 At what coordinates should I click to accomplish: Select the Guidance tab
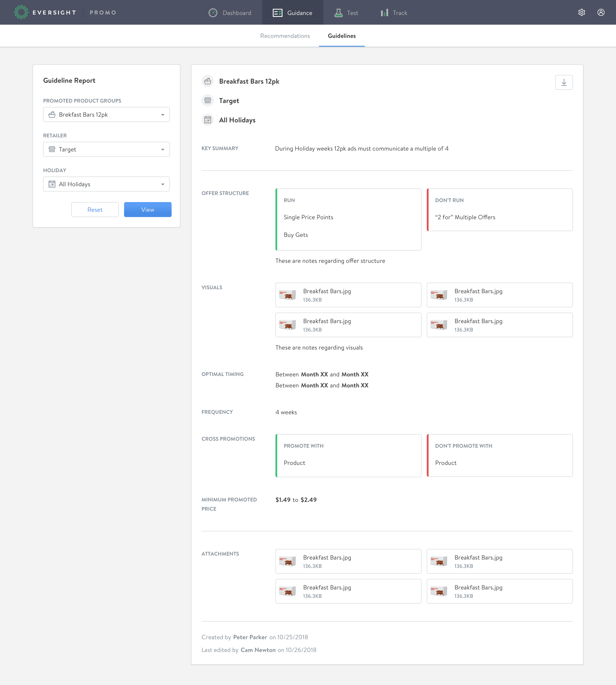pos(292,13)
